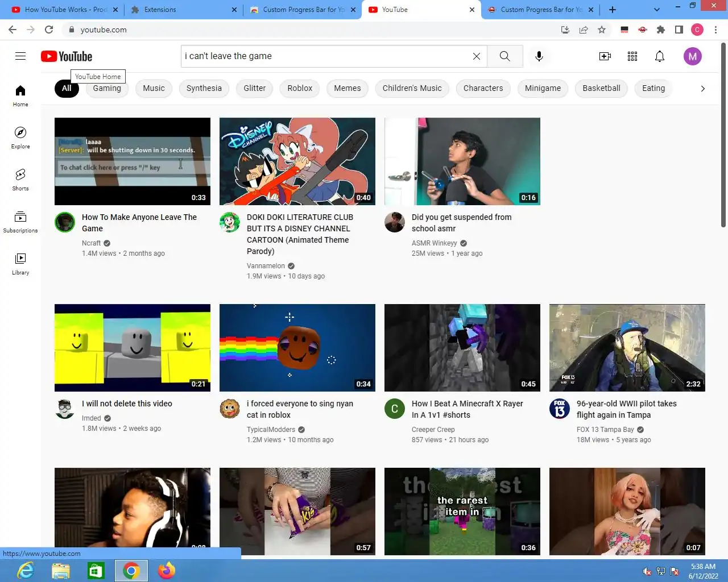Open 96-year-old WWII pilot video title
The image size is (728, 582).
627,409
